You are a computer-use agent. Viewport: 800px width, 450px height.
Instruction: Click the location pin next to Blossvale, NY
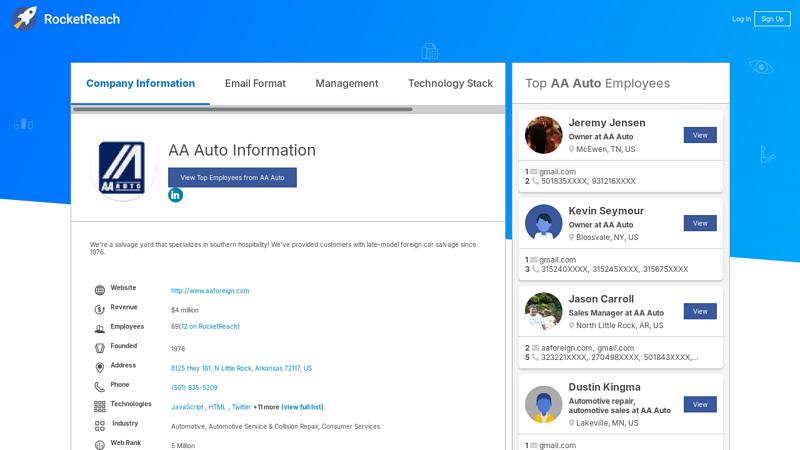coord(571,237)
